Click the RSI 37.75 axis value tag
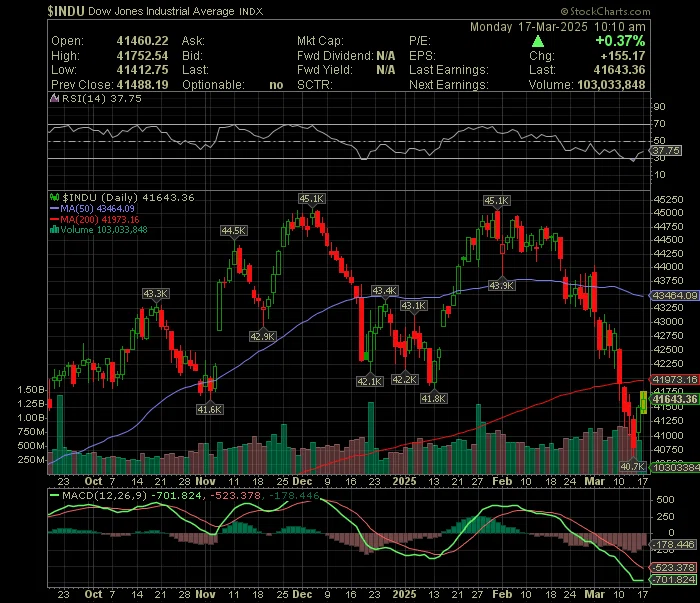This screenshot has height=603, width=700. click(666, 150)
